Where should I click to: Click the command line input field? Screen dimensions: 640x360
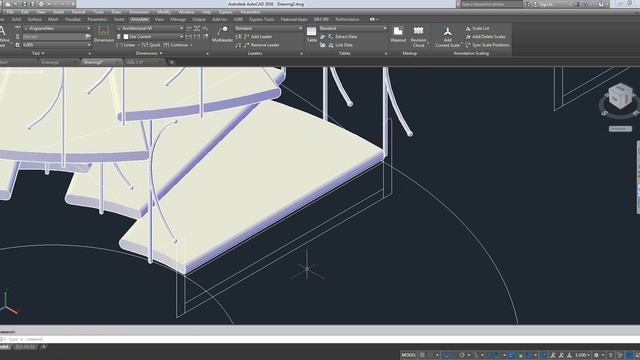pyautogui.click(x=320, y=339)
